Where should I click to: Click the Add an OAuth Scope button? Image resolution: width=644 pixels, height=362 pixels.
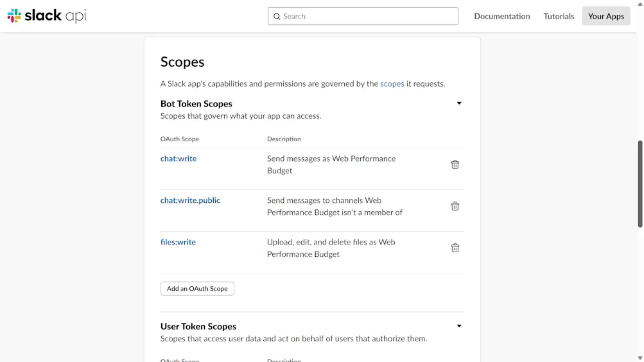click(x=197, y=289)
